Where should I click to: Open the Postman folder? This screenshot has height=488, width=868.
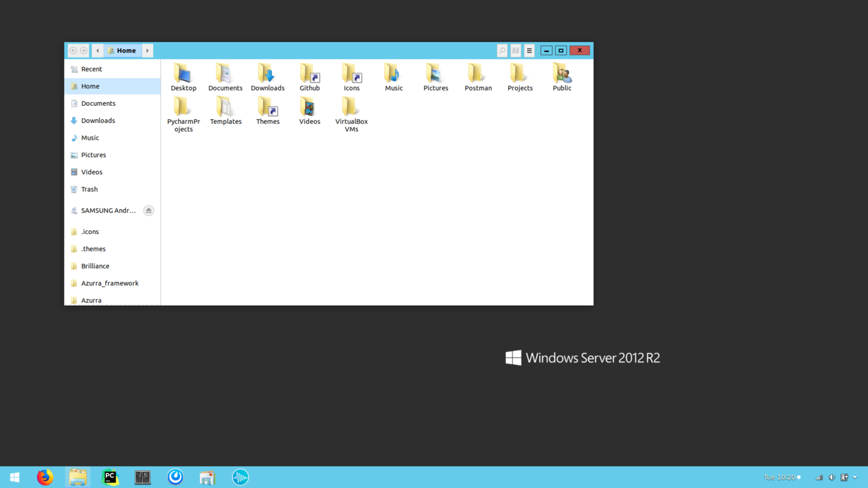tap(478, 77)
